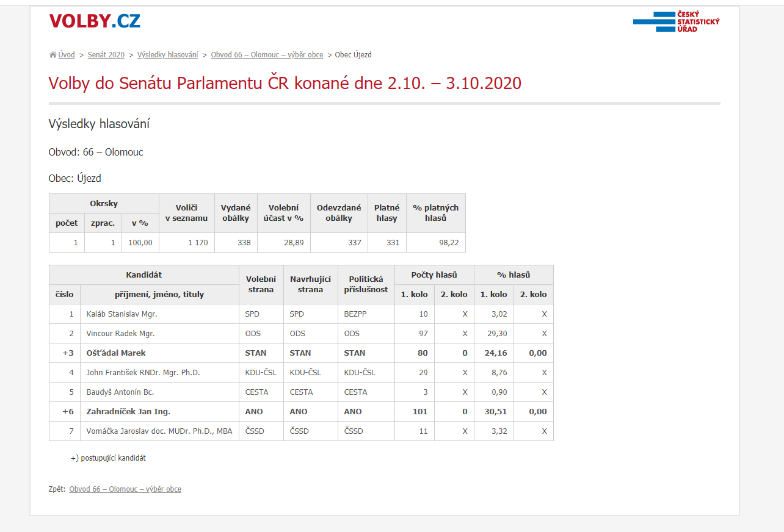Screen dimensions: 784x532
Task: Select the 100,00 processed percent cell
Action: pos(140,243)
